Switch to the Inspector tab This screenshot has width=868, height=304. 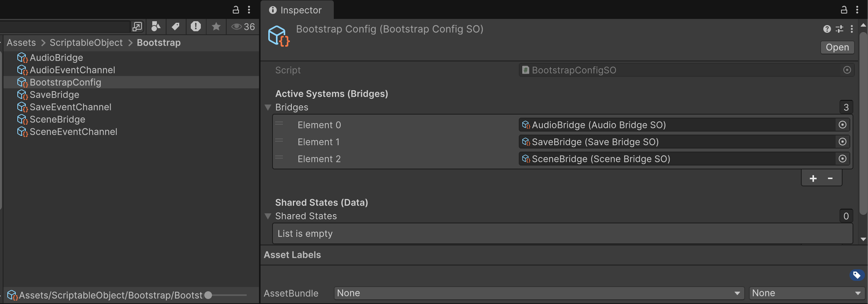pyautogui.click(x=296, y=10)
